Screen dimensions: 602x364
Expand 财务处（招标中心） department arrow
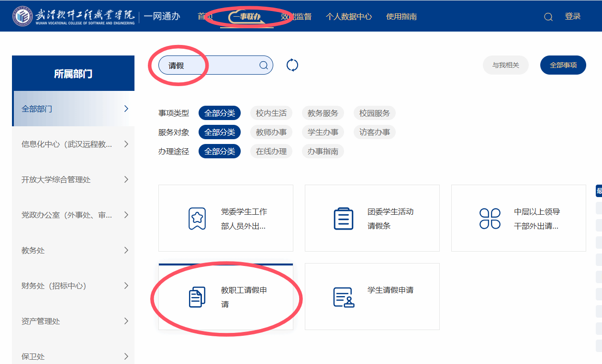coord(126,286)
